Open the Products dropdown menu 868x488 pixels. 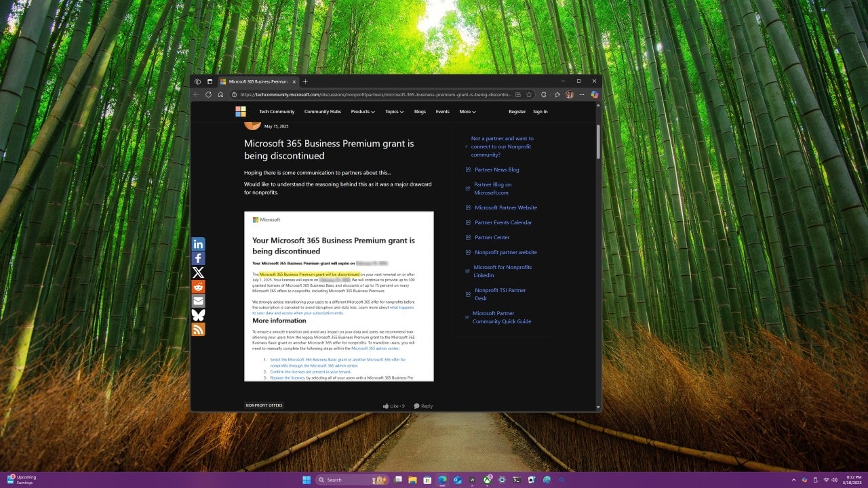(x=362, y=111)
